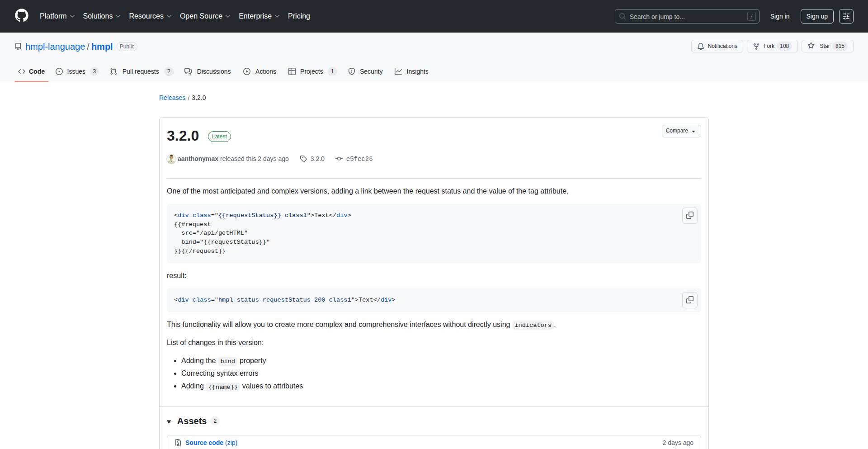This screenshot has width=868, height=449.
Task: Enable notifications for this repository
Action: point(717,46)
